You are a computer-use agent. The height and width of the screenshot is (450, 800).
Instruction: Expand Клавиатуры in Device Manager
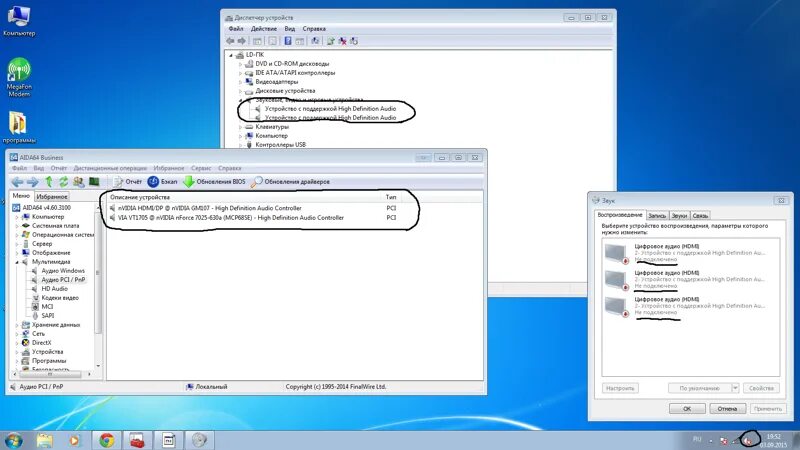click(240, 127)
